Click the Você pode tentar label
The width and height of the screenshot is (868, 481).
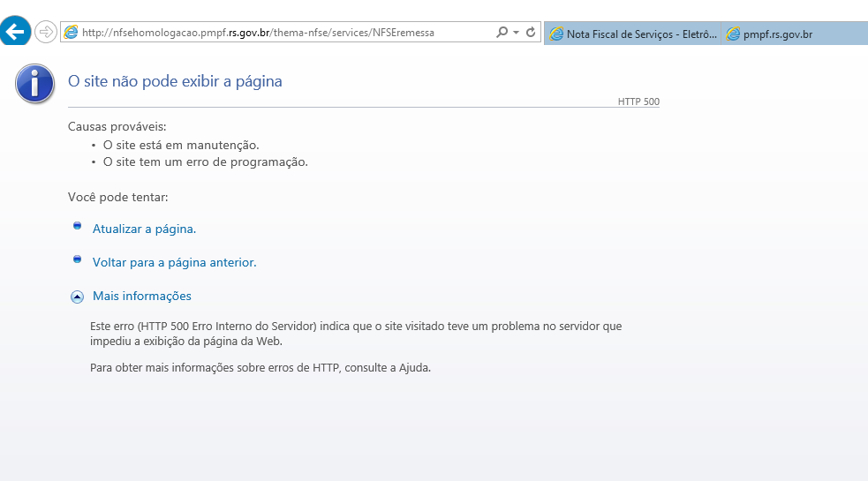(x=118, y=197)
